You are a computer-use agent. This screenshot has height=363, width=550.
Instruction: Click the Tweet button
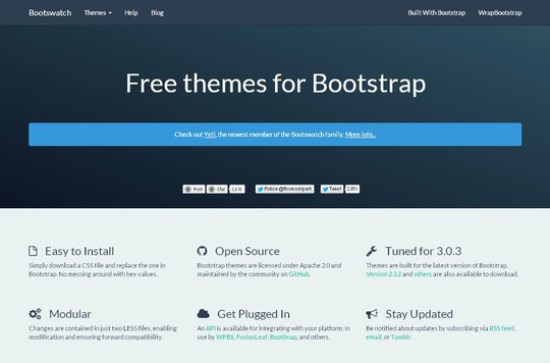coord(332,189)
